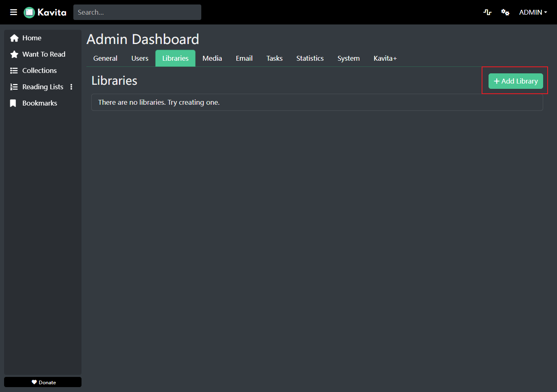Expand the ADMIN user dropdown

[x=533, y=12]
